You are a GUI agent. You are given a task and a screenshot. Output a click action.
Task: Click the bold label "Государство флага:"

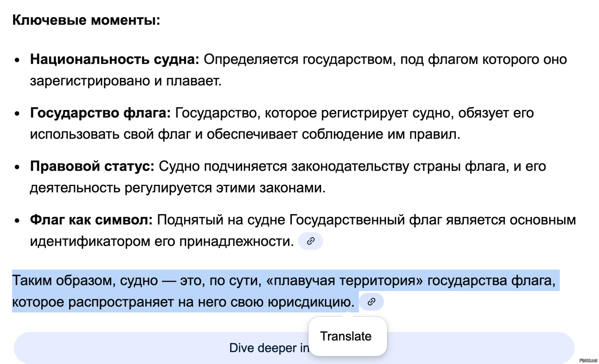100,113
